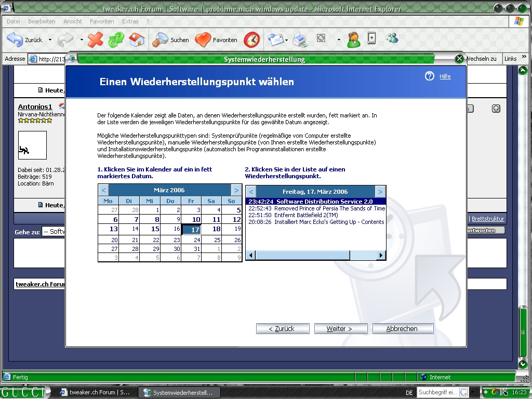Click the Mail envelope toolbar icon
Screen dimensions: 532x399
pyautogui.click(x=275, y=39)
